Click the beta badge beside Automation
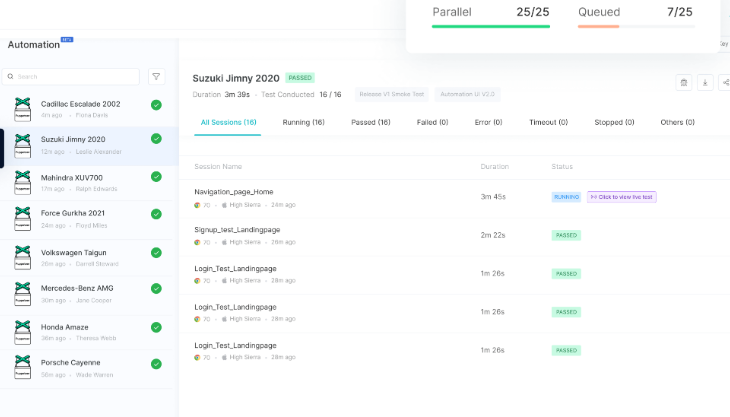This screenshot has height=417, width=730. (x=67, y=40)
